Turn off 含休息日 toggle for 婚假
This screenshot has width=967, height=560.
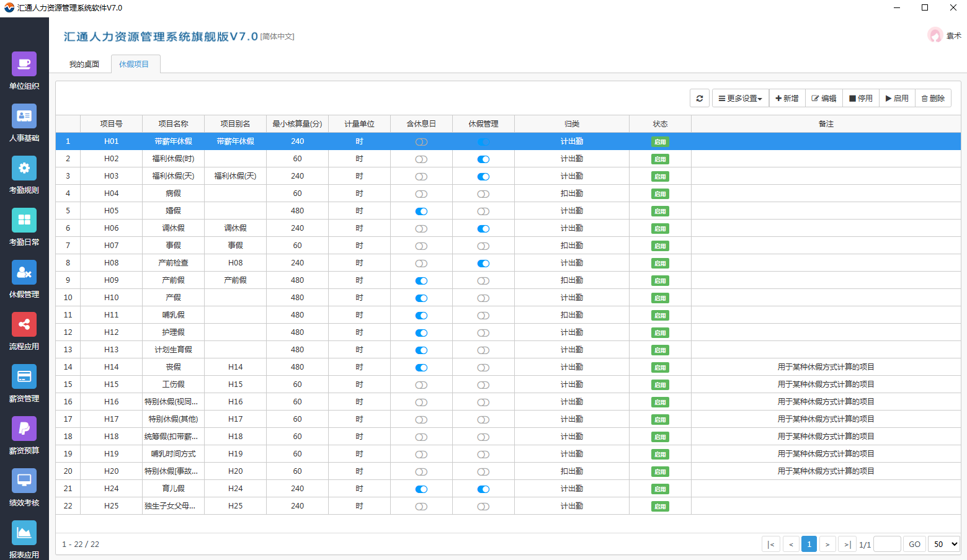pos(421,211)
